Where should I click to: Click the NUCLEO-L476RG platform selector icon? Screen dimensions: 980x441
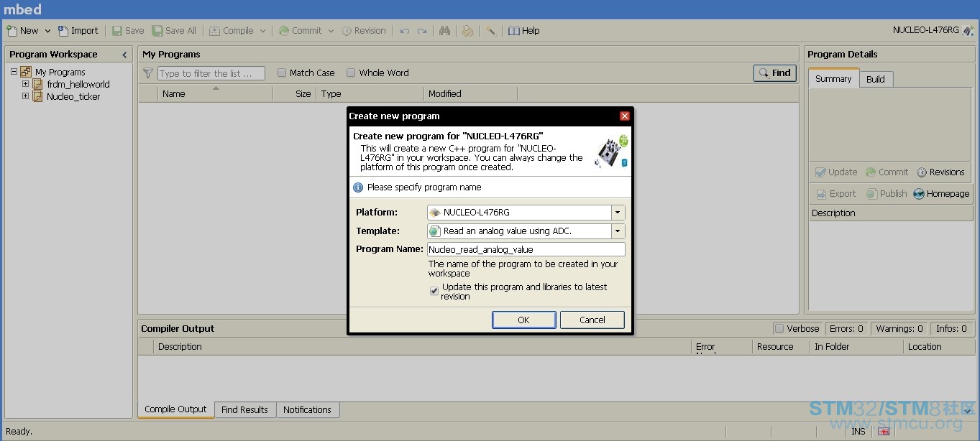pos(968,30)
